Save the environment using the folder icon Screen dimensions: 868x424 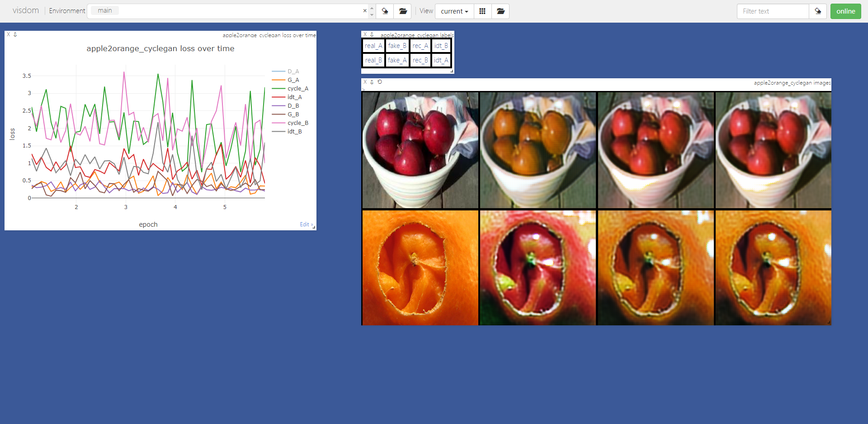[x=402, y=11]
